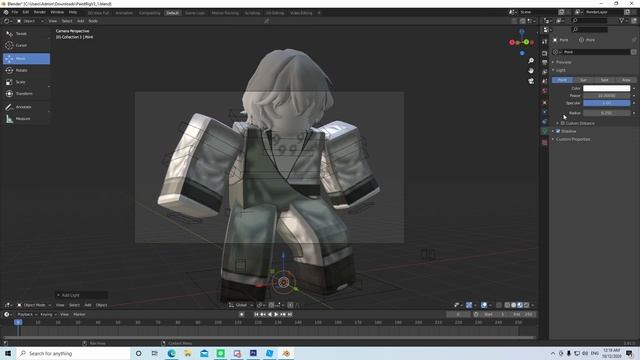Select the Tweak tool
The height and width of the screenshot is (360, 640).
tap(26, 34)
